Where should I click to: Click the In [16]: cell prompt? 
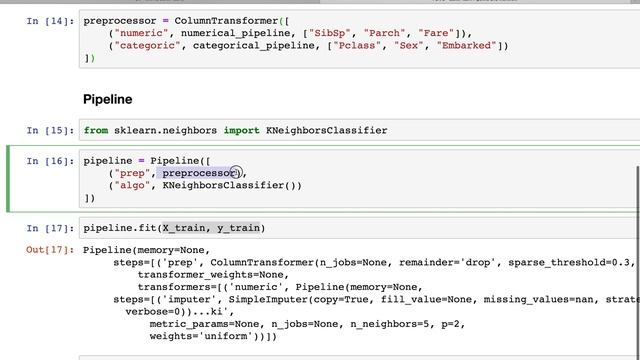pyautogui.click(x=50, y=161)
